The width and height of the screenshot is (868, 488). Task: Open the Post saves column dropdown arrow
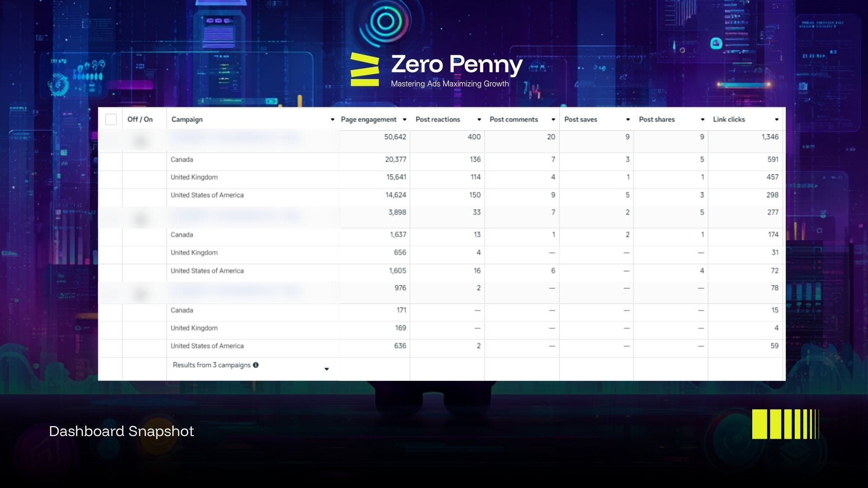tap(628, 120)
